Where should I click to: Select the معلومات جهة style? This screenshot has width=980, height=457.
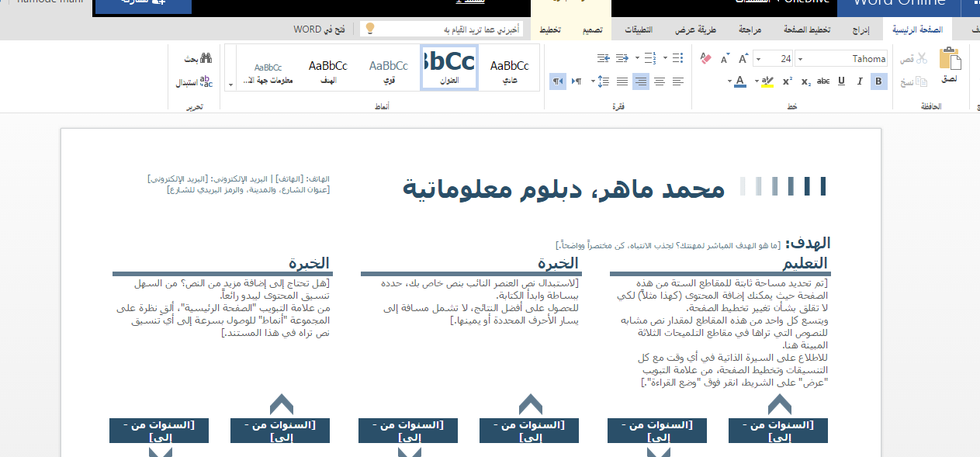[x=268, y=68]
